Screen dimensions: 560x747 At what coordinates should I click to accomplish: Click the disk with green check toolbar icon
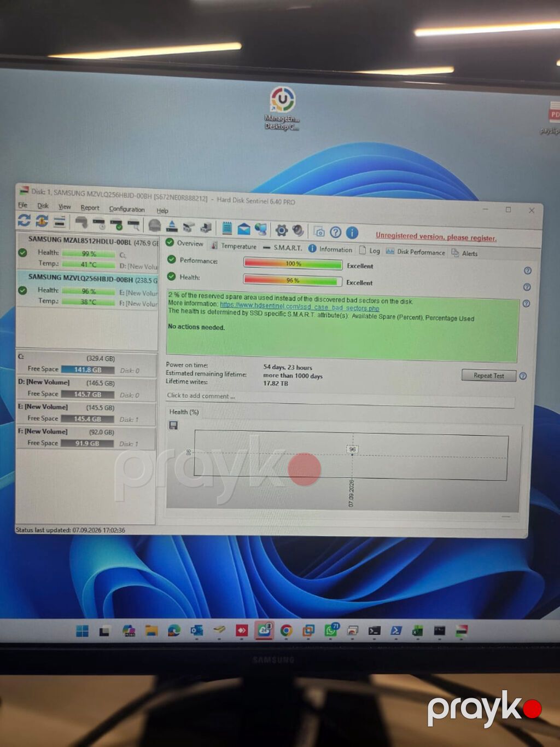116,224
